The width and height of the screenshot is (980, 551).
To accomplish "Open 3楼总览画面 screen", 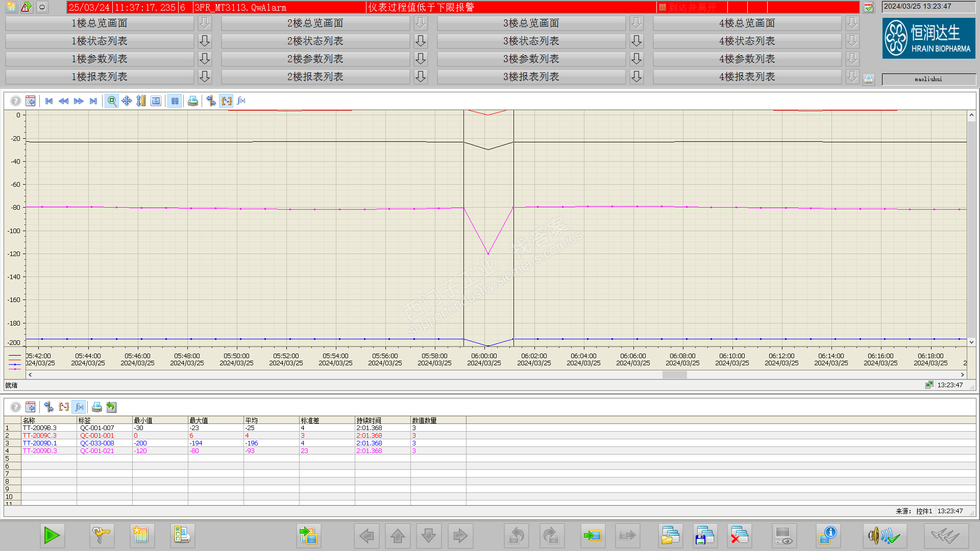I will click(531, 23).
